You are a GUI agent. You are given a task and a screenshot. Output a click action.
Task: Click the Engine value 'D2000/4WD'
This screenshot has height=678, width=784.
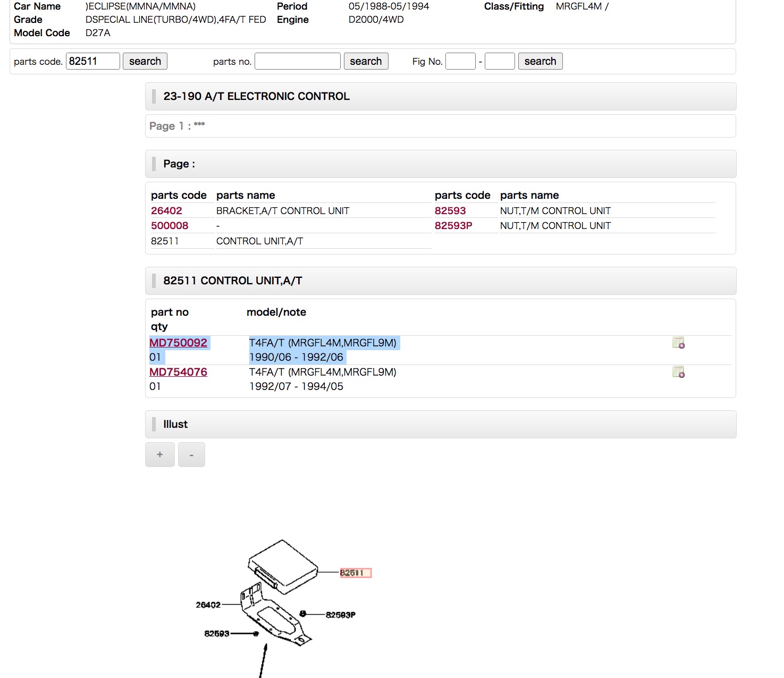coord(376,20)
